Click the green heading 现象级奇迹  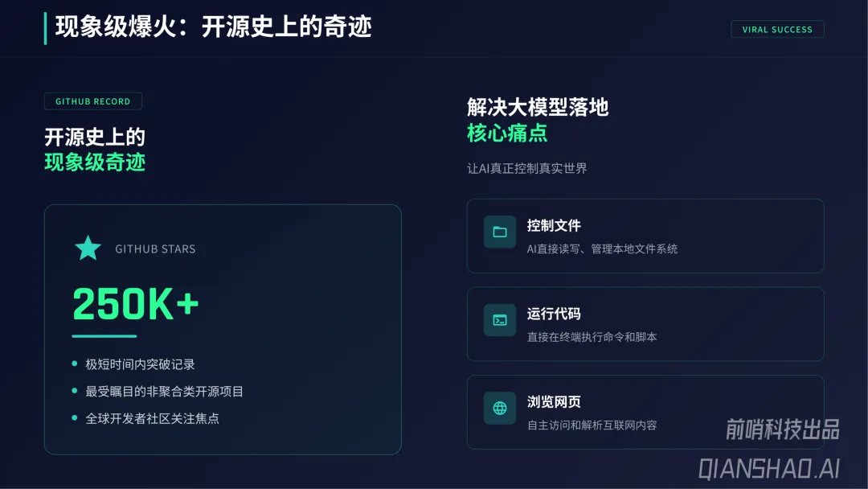tap(95, 162)
